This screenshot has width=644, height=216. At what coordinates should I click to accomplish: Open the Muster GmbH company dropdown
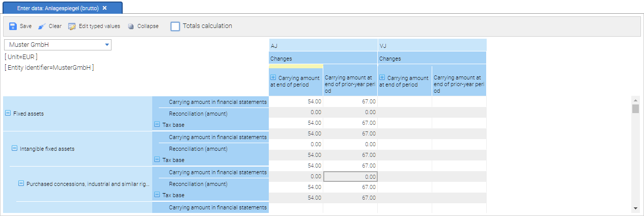click(107, 45)
